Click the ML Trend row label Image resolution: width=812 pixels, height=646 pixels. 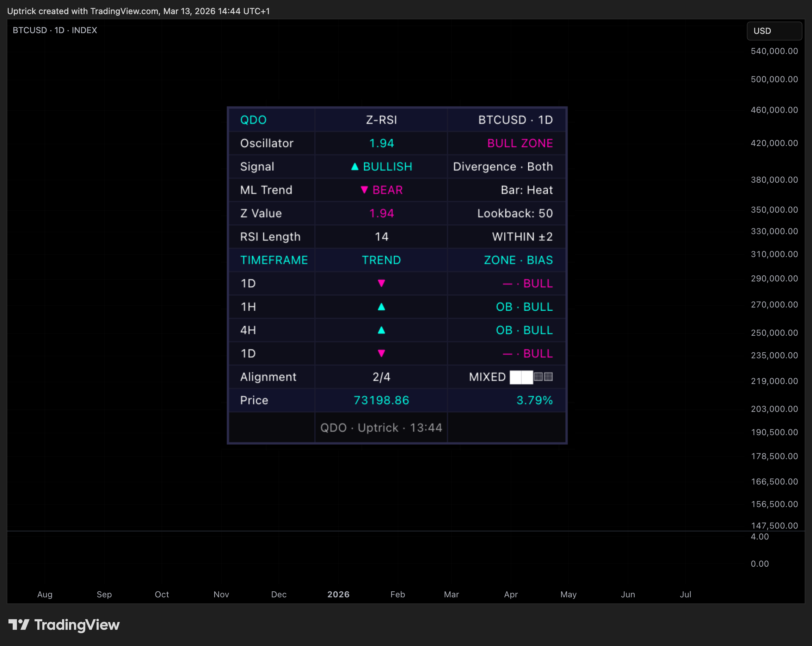[266, 190]
